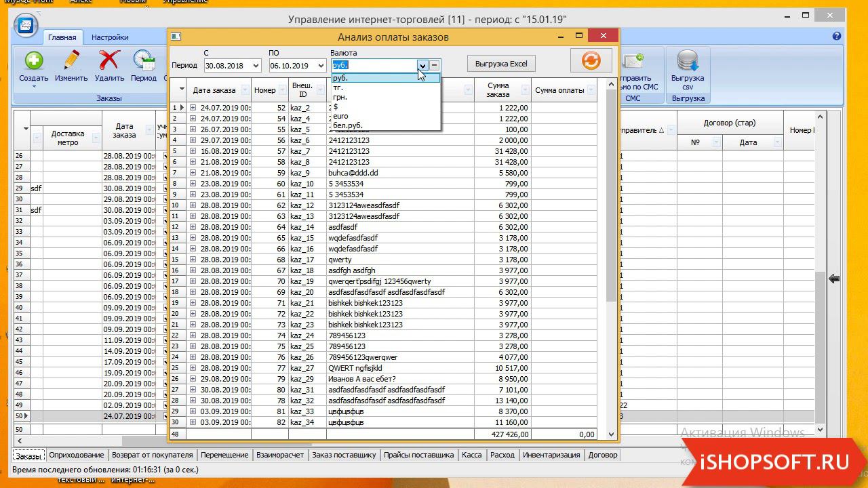868x488 pixels.
Task: Expand row for order kaz_9
Action: click(193, 173)
